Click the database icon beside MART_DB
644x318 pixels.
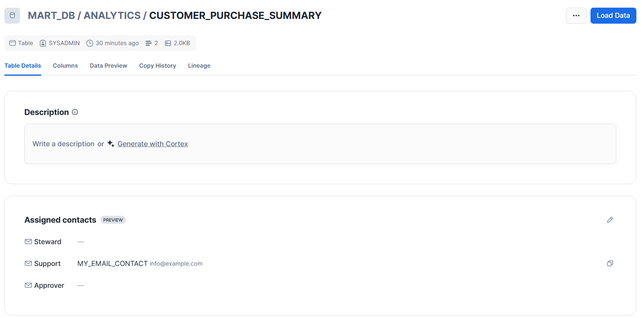(12, 16)
